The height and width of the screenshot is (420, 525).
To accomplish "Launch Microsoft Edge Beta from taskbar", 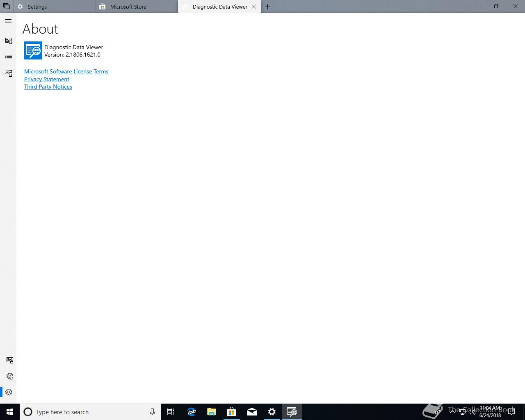I will 192,412.
